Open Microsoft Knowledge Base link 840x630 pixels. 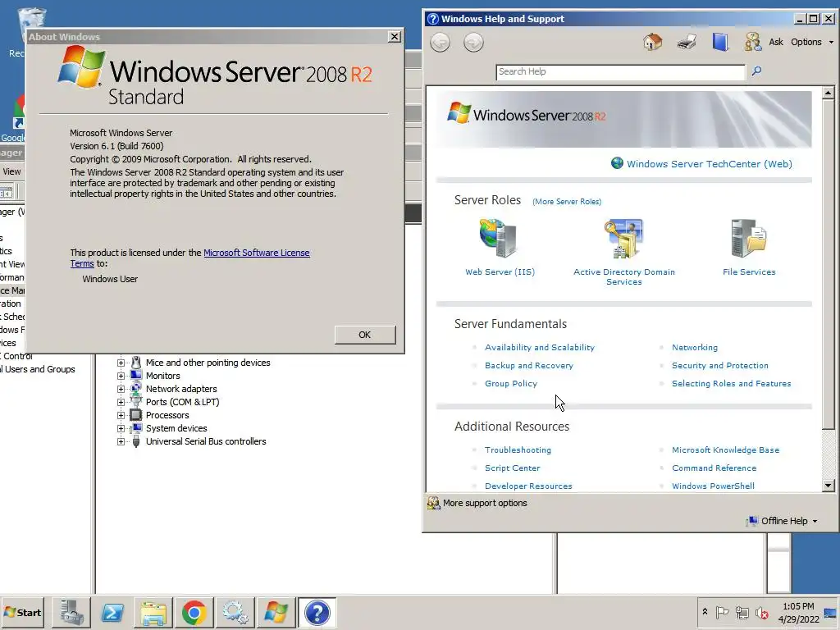pos(725,450)
